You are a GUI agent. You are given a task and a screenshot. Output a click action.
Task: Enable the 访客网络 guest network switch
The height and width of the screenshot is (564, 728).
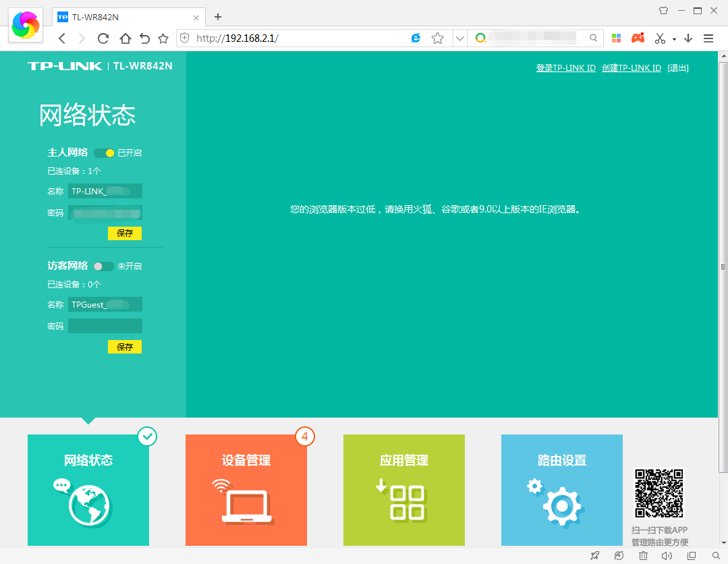pos(103,266)
